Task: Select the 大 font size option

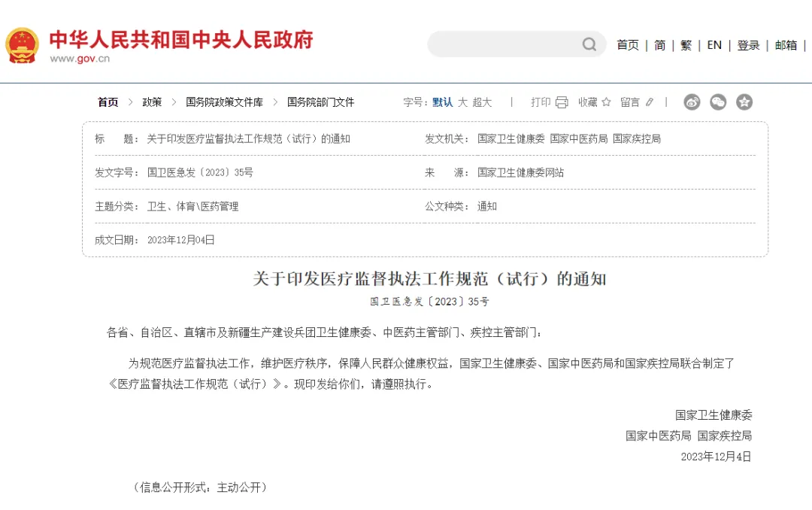Action: tap(462, 102)
